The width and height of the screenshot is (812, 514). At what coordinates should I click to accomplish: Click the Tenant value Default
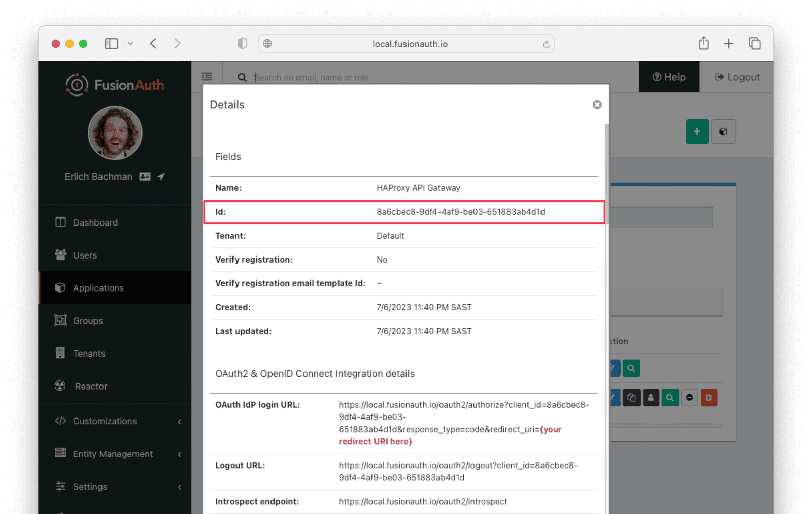point(390,236)
